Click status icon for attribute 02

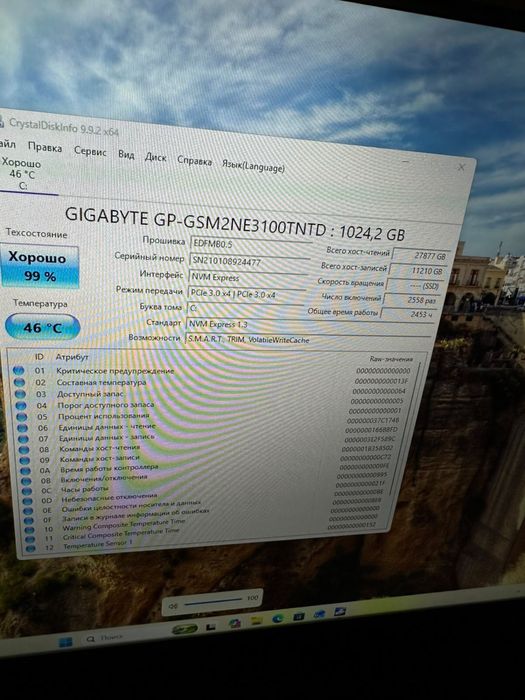pos(20,382)
